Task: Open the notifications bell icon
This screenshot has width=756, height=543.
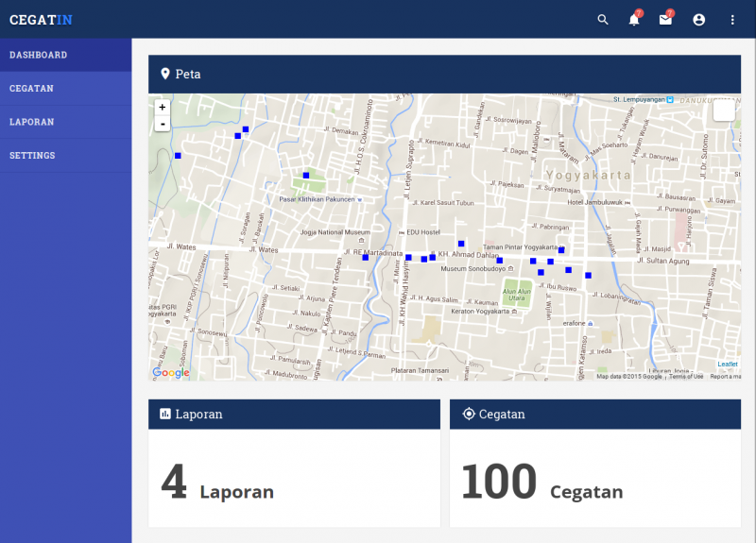Action: pyautogui.click(x=634, y=20)
